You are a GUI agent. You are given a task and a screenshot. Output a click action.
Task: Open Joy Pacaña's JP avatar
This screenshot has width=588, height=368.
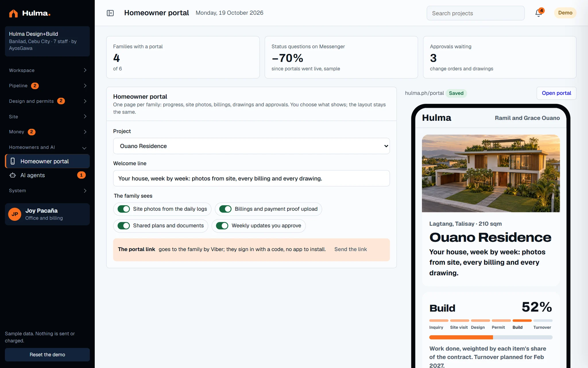tap(15, 214)
